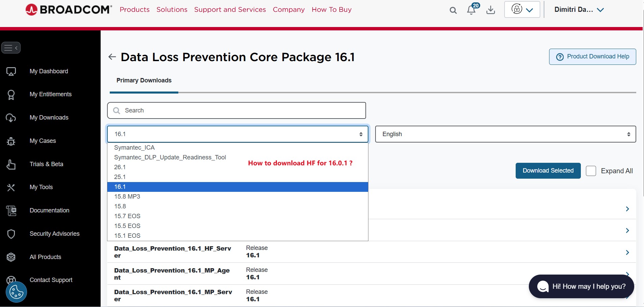This screenshot has width=644, height=307.
Task: Open the Products menu
Action: [x=134, y=9]
